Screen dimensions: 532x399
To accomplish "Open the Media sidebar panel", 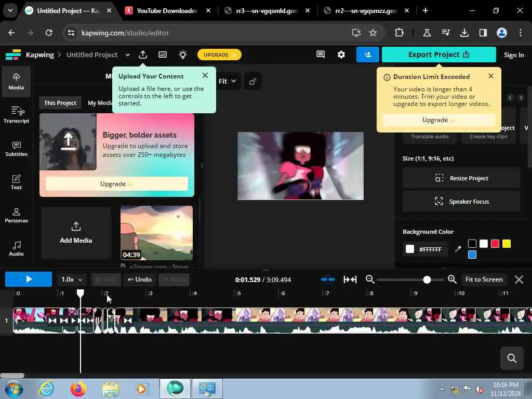I will (16, 82).
